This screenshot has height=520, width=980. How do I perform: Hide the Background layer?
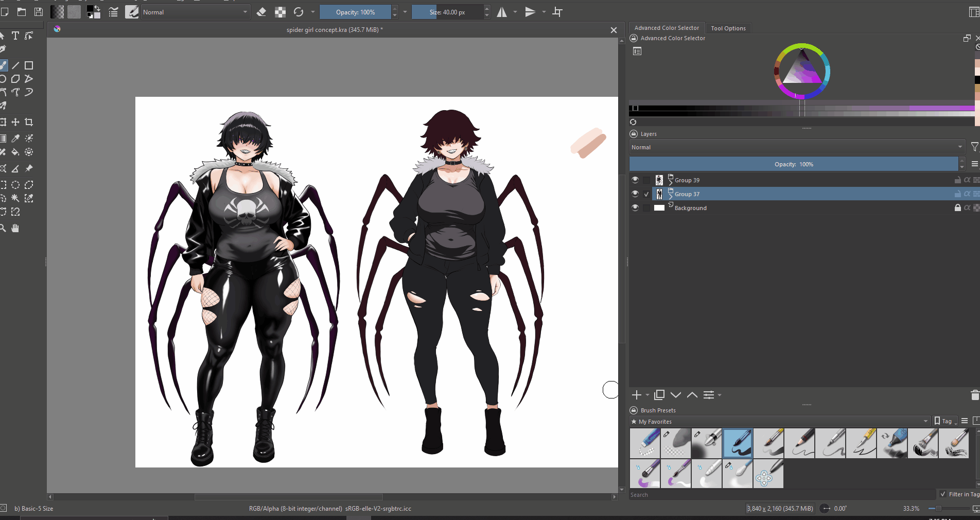(635, 207)
